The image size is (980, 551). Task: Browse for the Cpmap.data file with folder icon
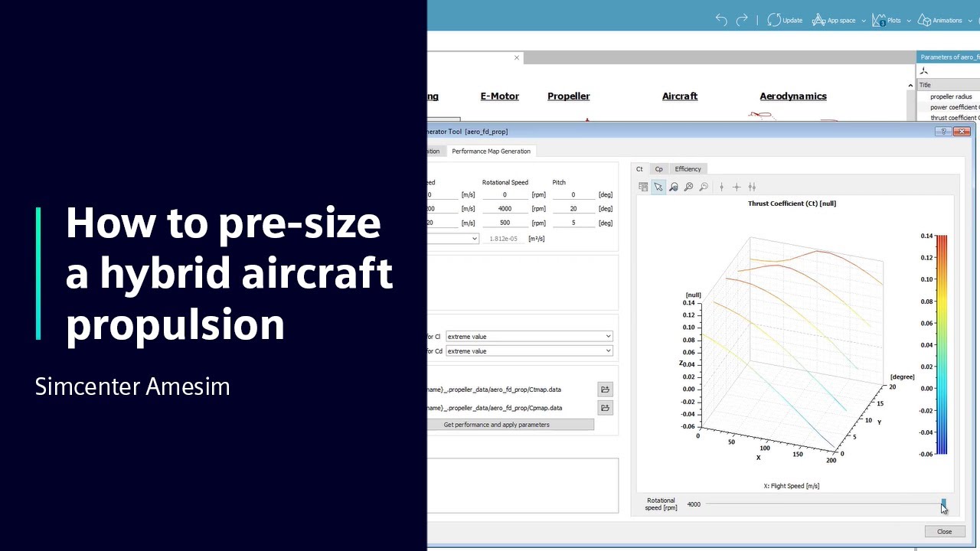click(x=605, y=408)
